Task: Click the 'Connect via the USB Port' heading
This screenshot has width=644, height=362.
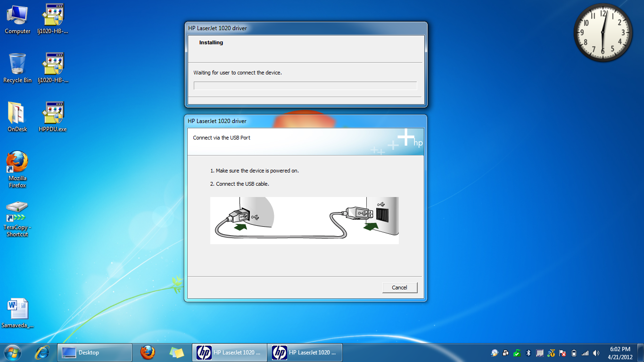Action: click(222, 138)
